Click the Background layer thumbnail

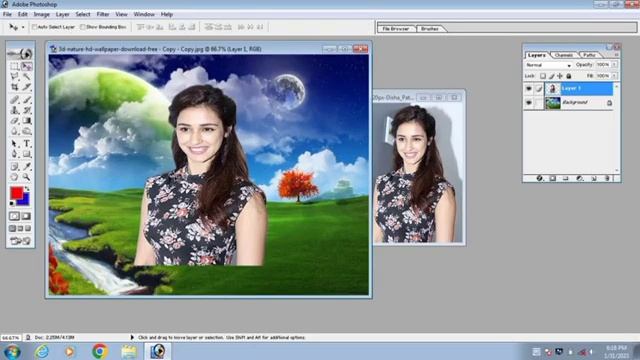(553, 103)
